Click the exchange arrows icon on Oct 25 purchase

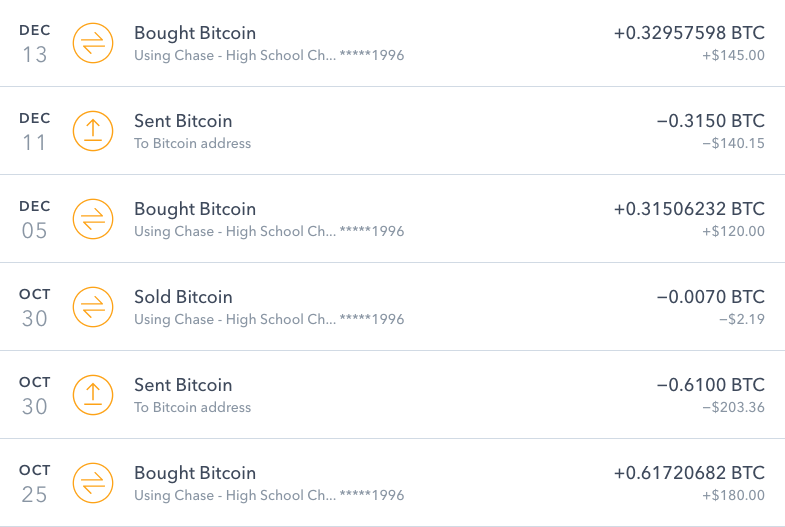tap(93, 483)
